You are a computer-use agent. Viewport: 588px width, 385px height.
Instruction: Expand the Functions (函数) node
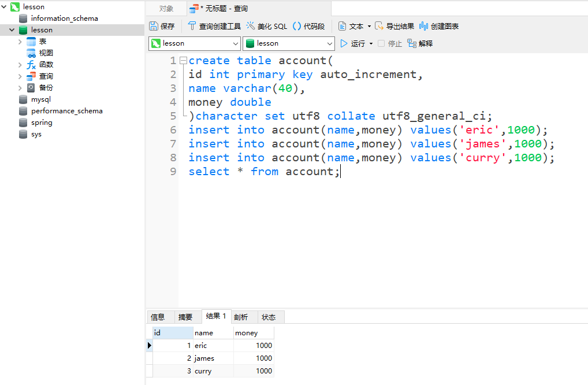[20, 65]
